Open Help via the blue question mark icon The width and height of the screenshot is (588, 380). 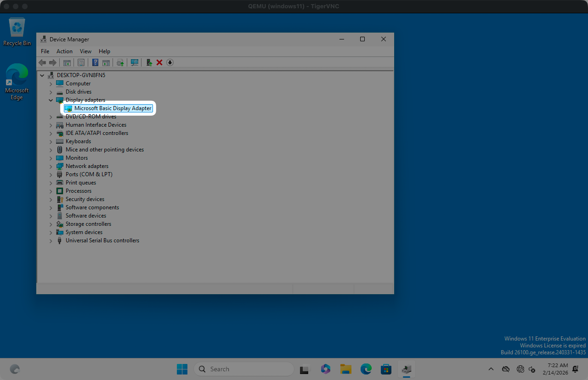tap(95, 62)
